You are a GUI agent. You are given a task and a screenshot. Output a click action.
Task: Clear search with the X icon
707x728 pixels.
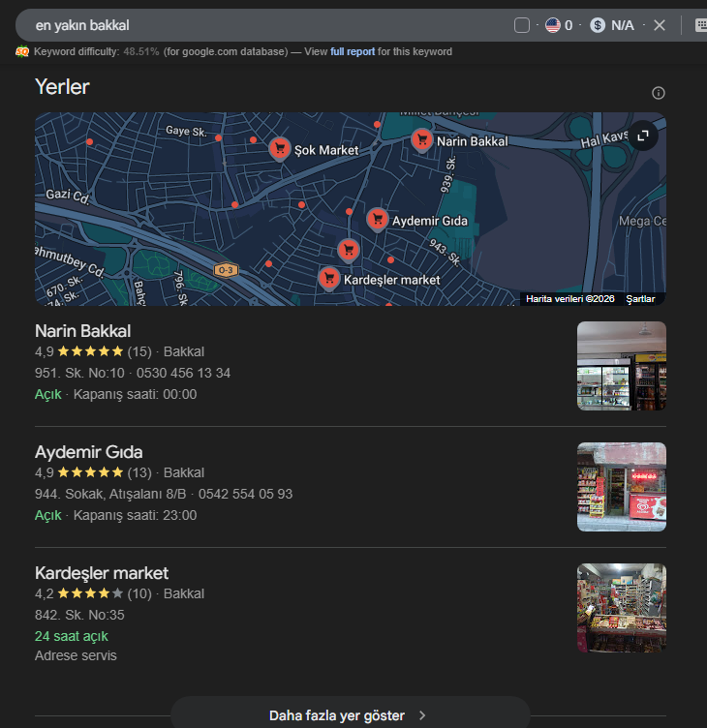[660, 25]
